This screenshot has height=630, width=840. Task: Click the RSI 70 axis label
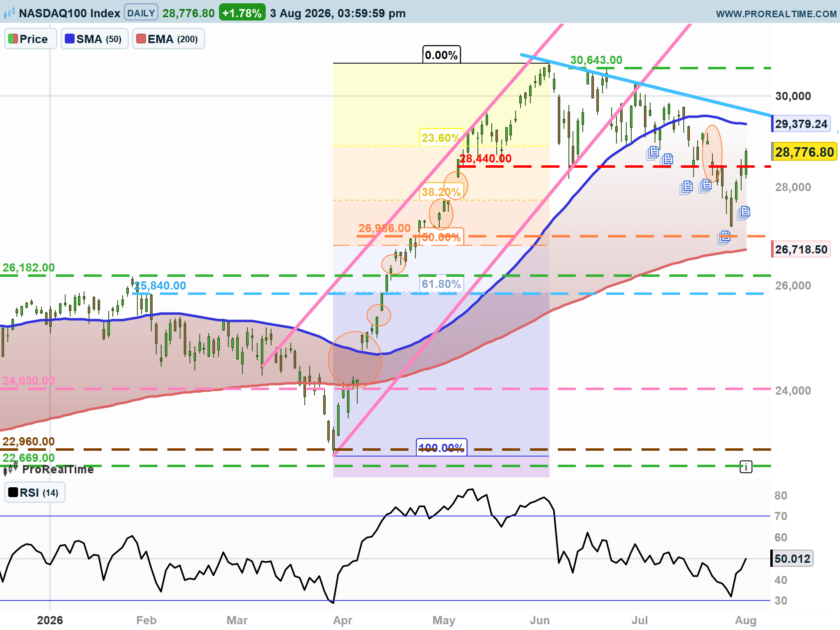(x=781, y=516)
